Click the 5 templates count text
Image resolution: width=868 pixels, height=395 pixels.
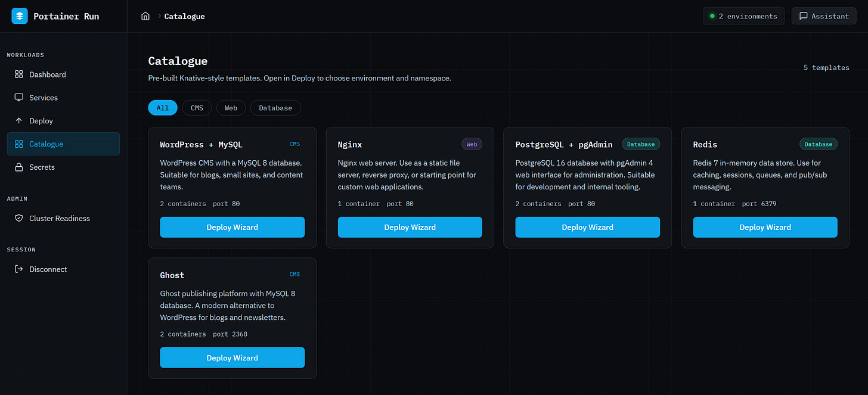[826, 68]
